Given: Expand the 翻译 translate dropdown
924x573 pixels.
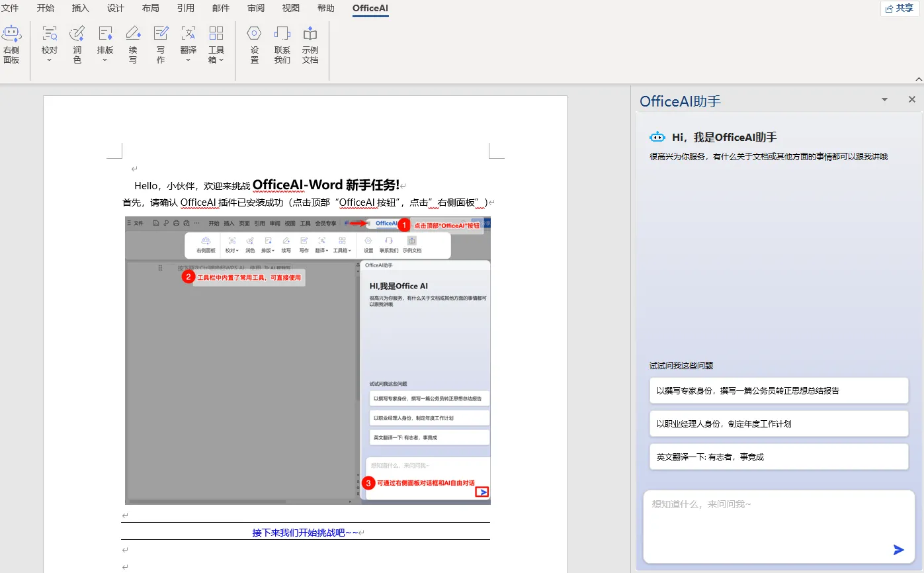Looking at the screenshot, I should coord(188,43).
